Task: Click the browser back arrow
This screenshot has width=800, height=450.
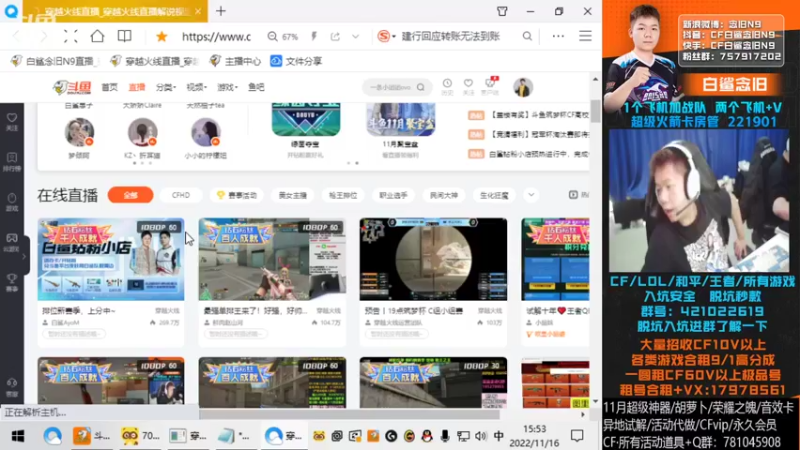Action: (x=17, y=36)
